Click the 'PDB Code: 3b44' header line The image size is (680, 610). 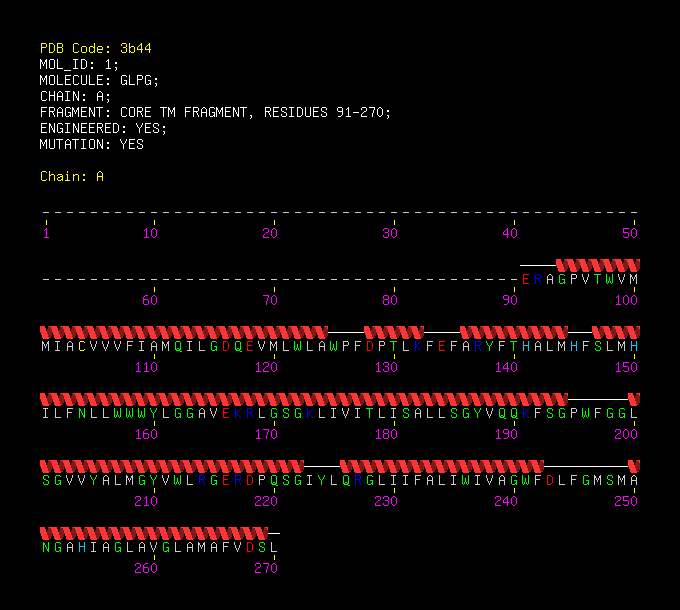coord(95,48)
